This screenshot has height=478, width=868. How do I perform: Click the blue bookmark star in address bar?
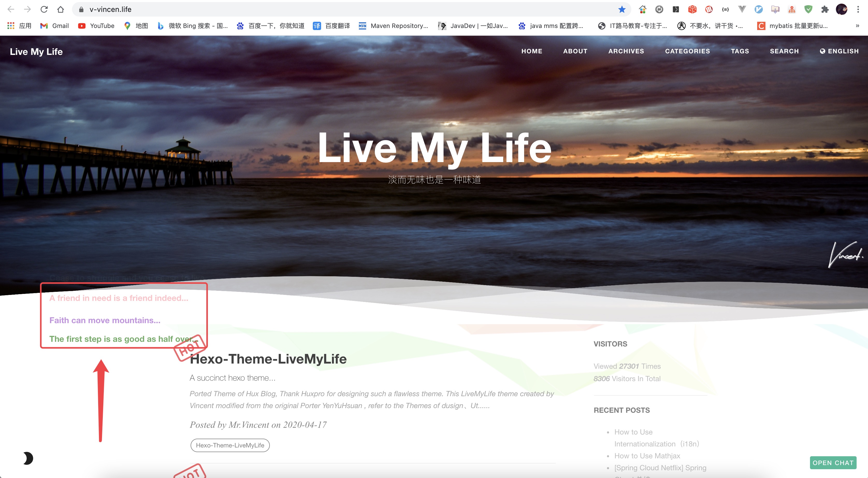[622, 9]
